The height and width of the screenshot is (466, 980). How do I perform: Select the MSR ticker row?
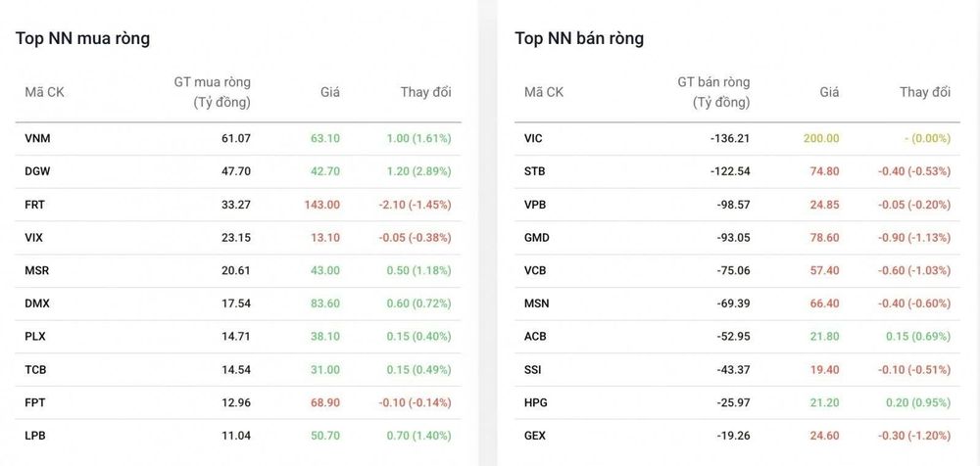(238, 270)
